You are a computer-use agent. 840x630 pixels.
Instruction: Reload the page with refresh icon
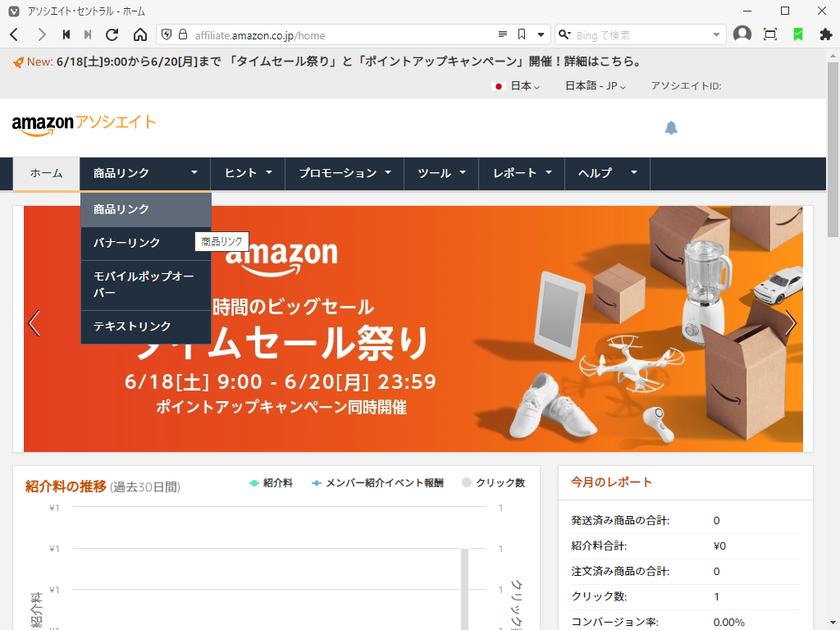pyautogui.click(x=112, y=34)
